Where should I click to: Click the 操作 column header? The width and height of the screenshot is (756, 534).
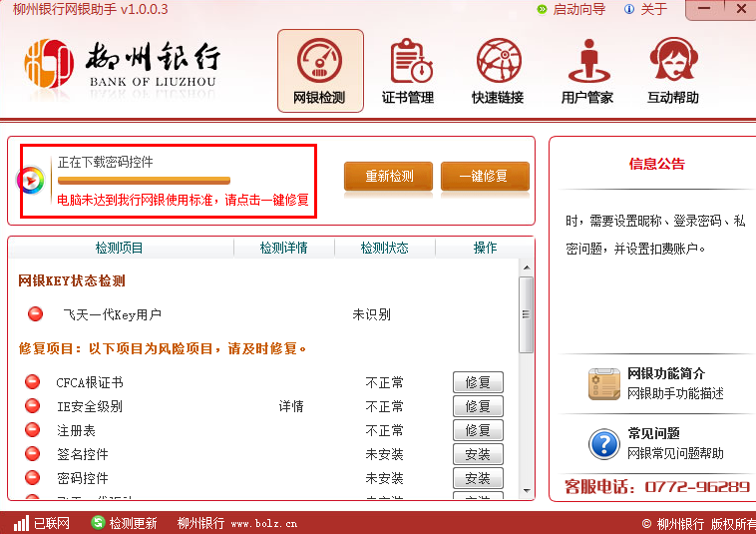pos(485,248)
